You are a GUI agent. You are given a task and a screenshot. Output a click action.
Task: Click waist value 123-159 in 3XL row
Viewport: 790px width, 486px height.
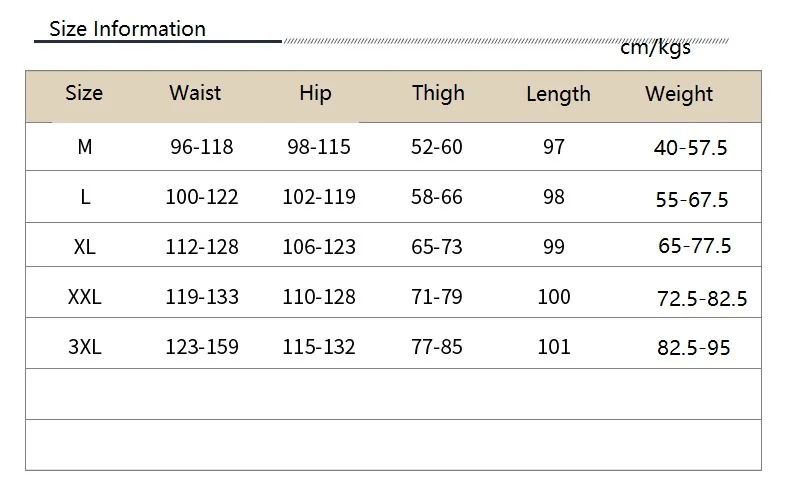coord(202,347)
